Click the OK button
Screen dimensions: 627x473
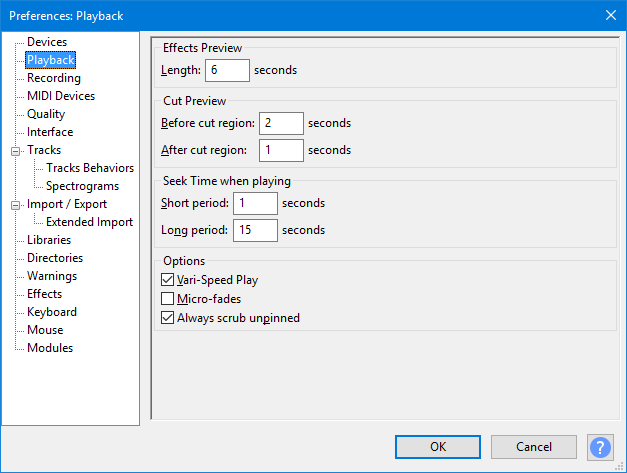coord(438,447)
